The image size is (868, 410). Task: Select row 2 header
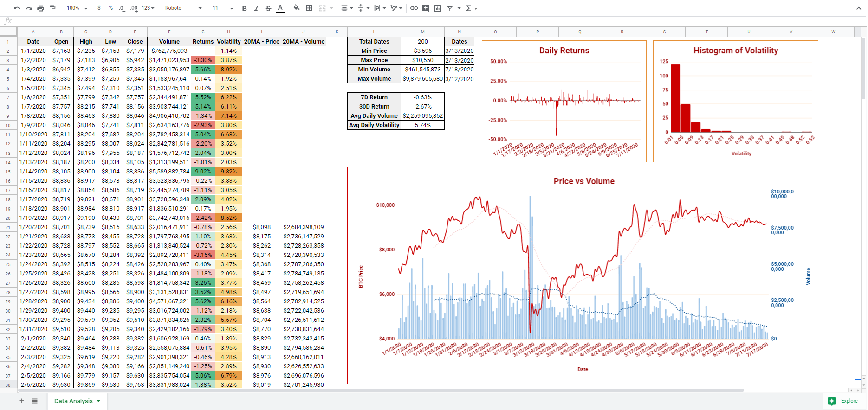[8, 51]
